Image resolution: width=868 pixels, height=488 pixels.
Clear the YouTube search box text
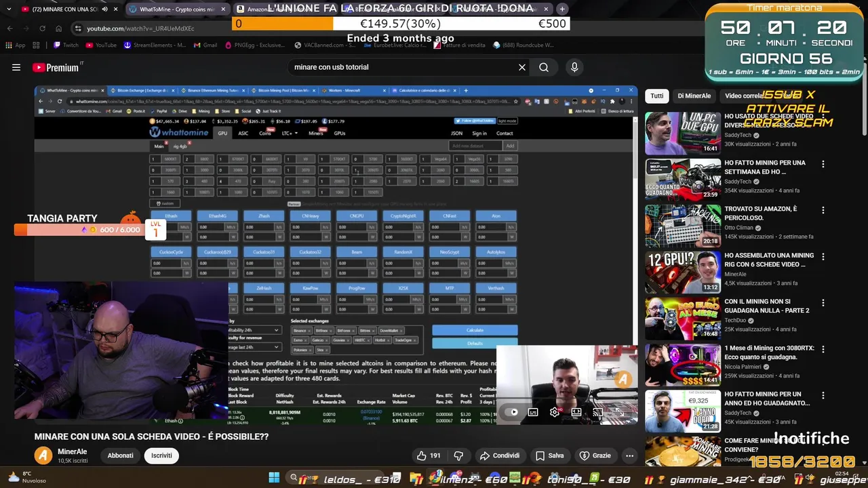point(522,67)
